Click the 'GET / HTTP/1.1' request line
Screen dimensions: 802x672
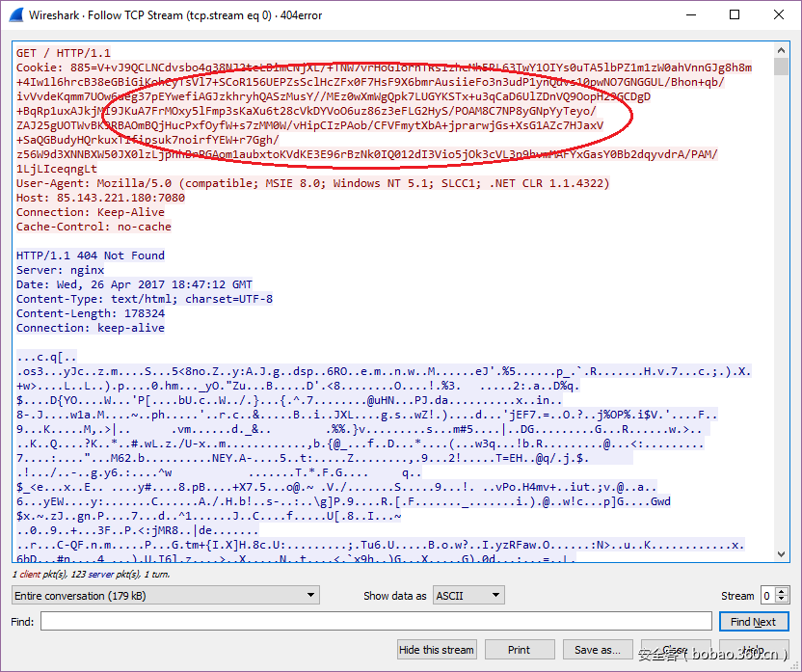64,53
